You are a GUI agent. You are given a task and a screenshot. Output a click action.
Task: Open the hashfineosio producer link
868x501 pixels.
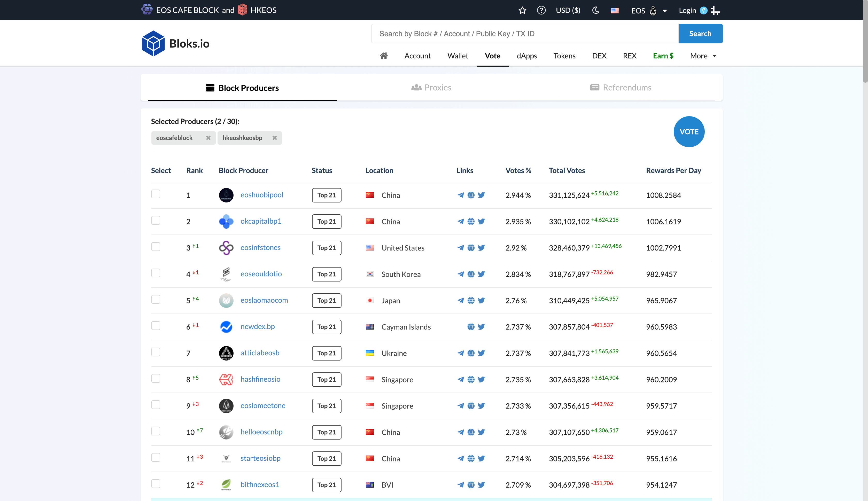(x=260, y=379)
